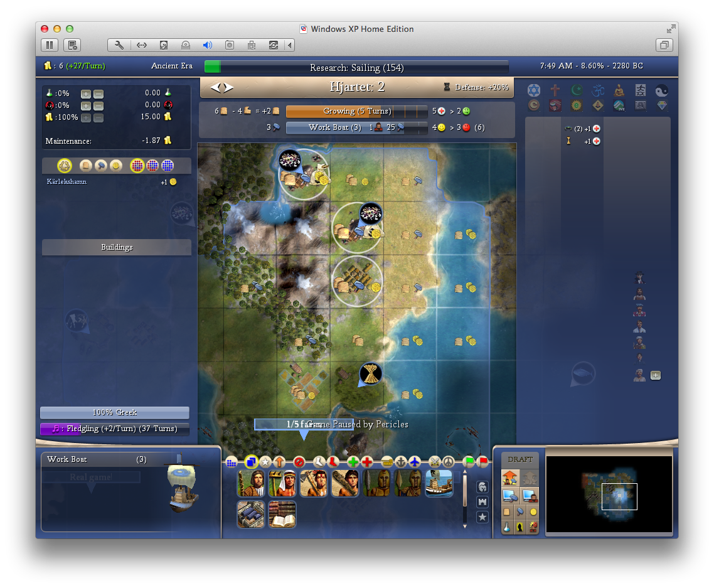Click the 100% Greek nationality bar
Image resolution: width=714 pixels, height=588 pixels.
pos(115,412)
